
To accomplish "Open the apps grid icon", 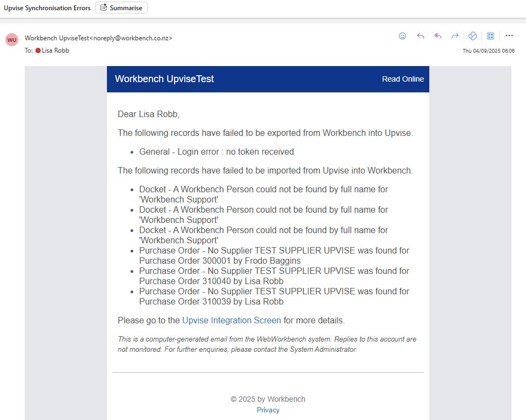I will point(491,36).
